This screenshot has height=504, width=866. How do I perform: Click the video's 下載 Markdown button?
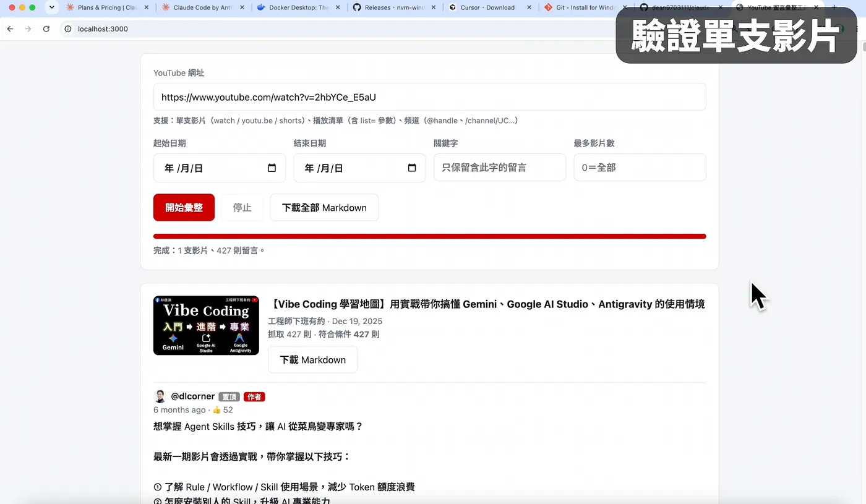point(312,360)
